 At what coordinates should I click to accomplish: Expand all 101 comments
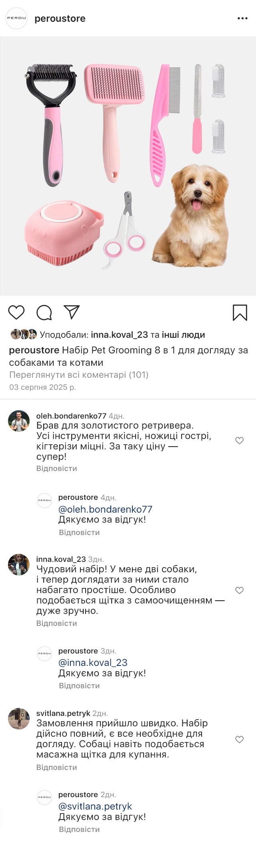pyautogui.click(x=79, y=375)
